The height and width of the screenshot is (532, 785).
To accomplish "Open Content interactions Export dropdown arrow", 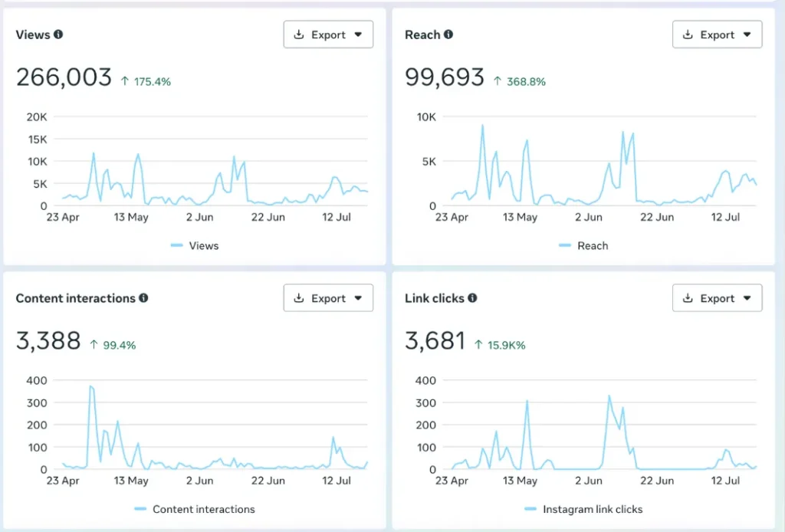I will click(x=358, y=299).
